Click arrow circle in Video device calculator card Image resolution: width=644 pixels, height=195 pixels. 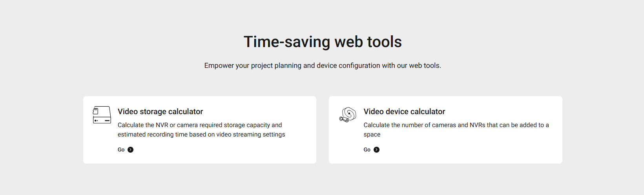tap(376, 149)
